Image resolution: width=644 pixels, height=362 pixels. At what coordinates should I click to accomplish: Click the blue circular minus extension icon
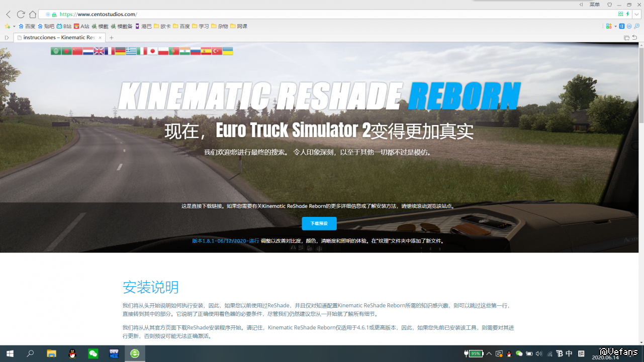tap(629, 26)
